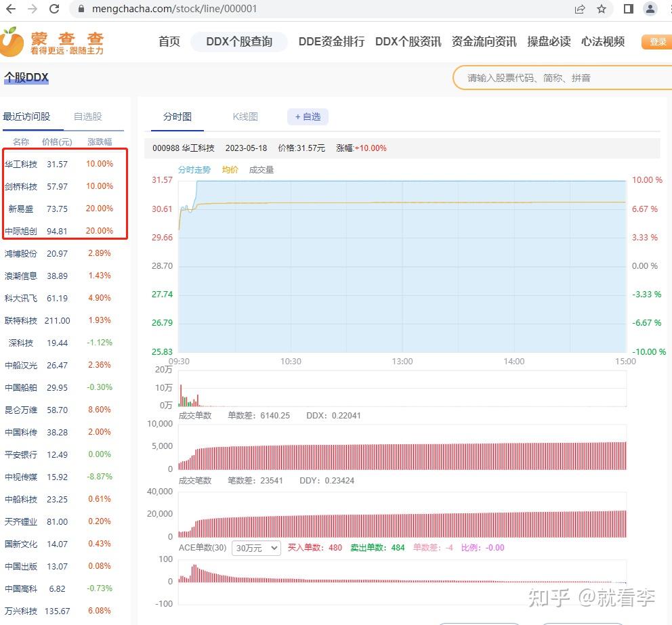Bookmark page with star icon
Viewport: 672px width, 625px height.
[x=602, y=9]
